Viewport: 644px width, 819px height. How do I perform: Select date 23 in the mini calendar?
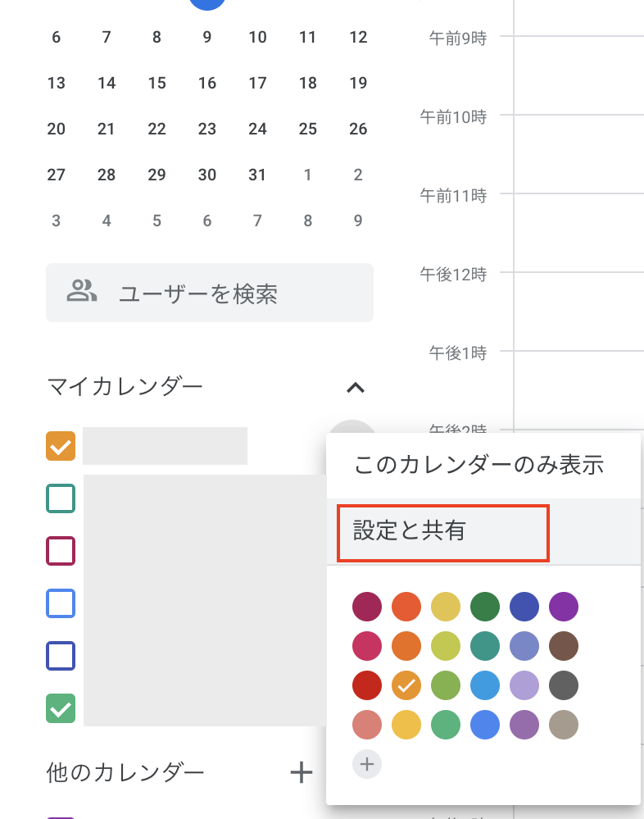point(207,129)
